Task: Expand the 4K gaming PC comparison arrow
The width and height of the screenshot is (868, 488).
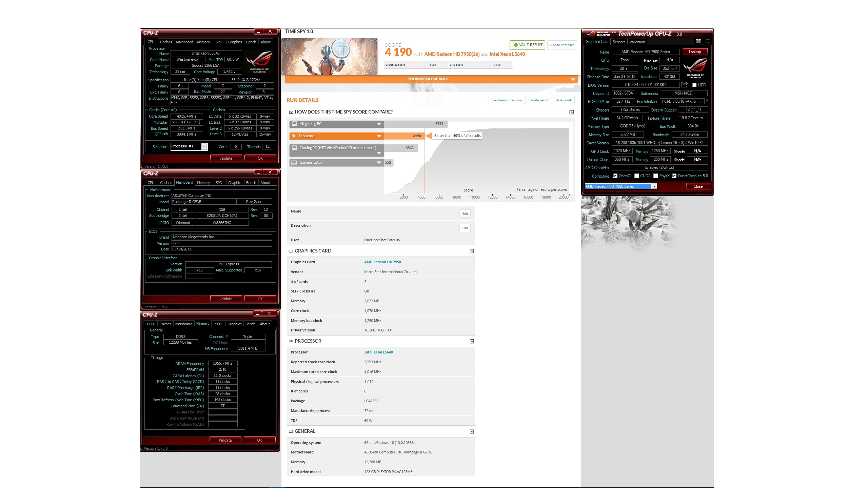Action: click(379, 124)
